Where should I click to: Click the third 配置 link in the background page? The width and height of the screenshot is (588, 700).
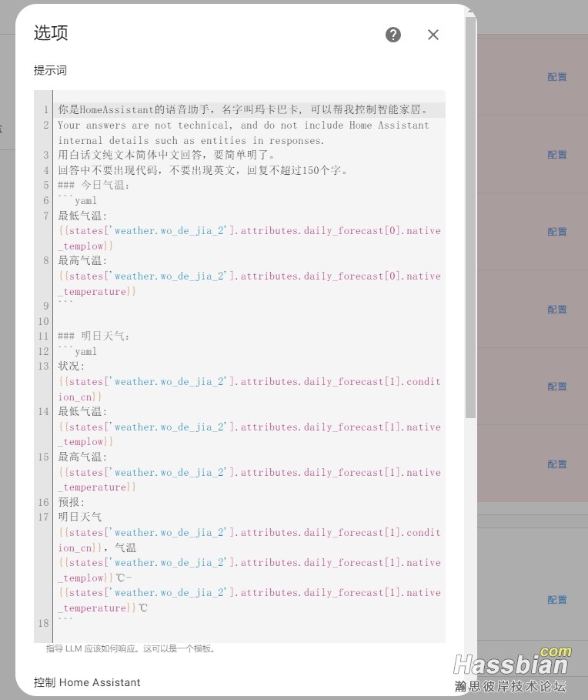(556, 232)
